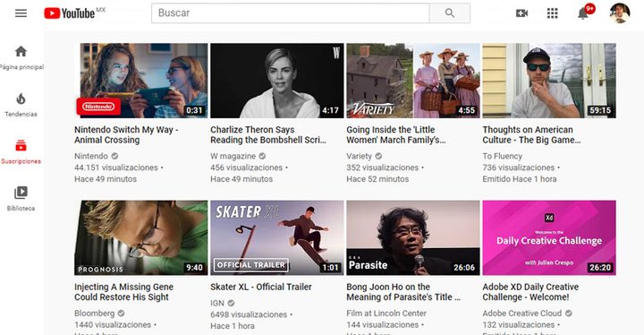644x335 pixels.
Task: Click IGN's verified checkmark badge
Action: 232,303
